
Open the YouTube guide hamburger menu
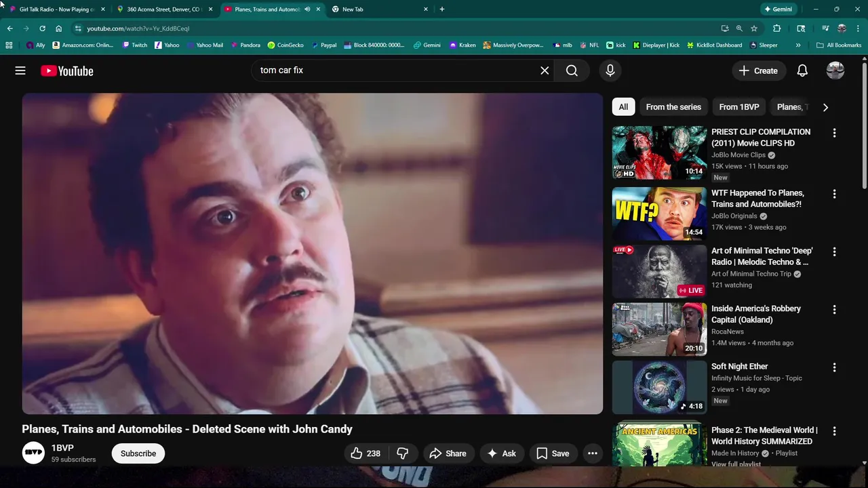coord(20,70)
